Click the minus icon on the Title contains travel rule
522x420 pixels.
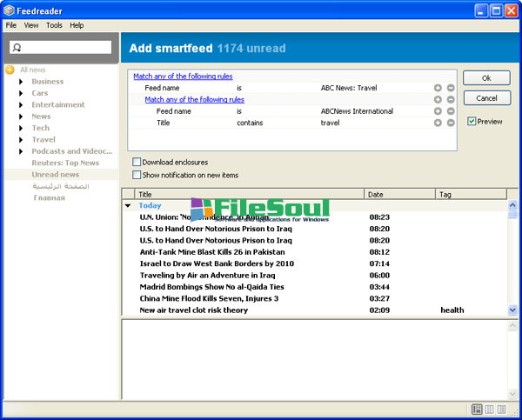click(x=451, y=123)
